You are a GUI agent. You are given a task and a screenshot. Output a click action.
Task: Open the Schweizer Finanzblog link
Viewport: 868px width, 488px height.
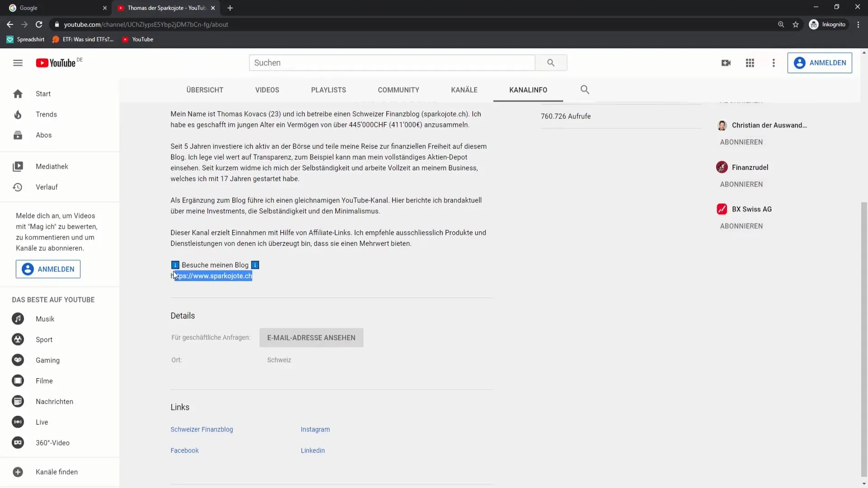click(202, 429)
